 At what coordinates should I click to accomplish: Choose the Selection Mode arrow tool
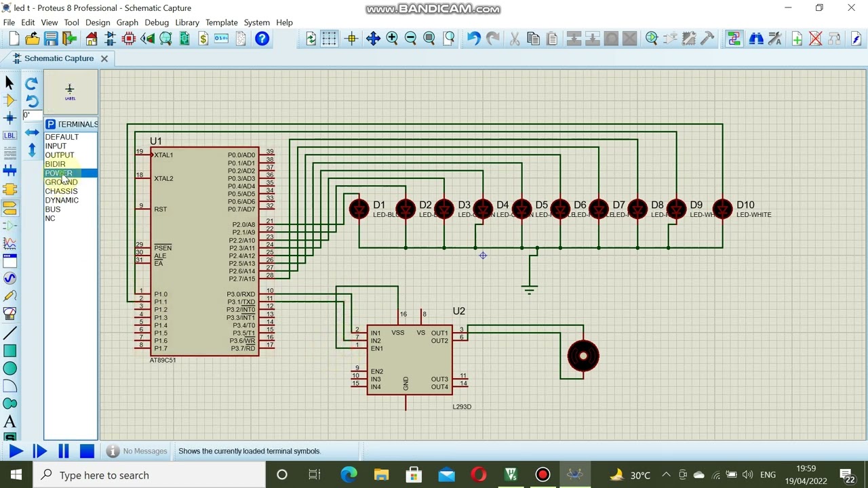9,83
